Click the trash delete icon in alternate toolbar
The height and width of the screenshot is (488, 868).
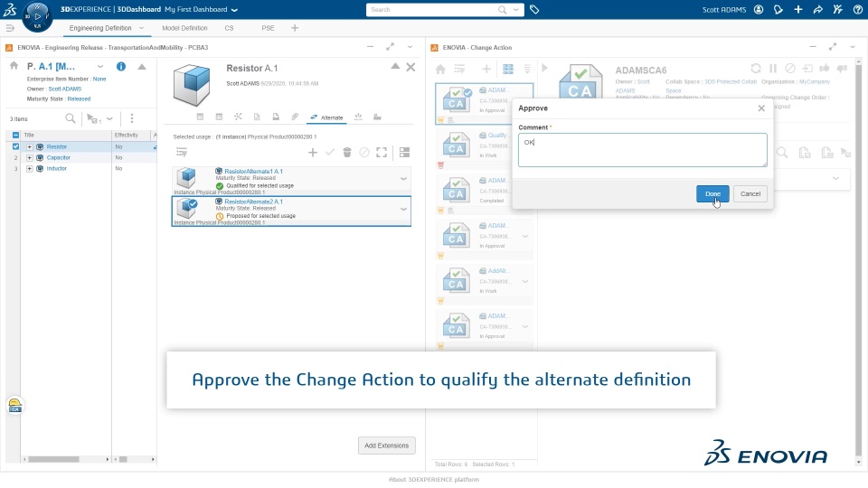[347, 152]
